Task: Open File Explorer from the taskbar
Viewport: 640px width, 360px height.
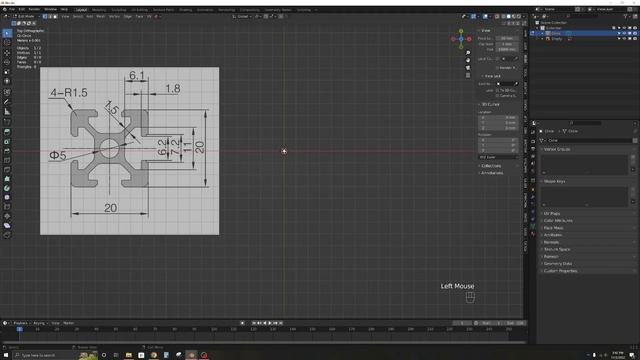Action: coord(129,355)
